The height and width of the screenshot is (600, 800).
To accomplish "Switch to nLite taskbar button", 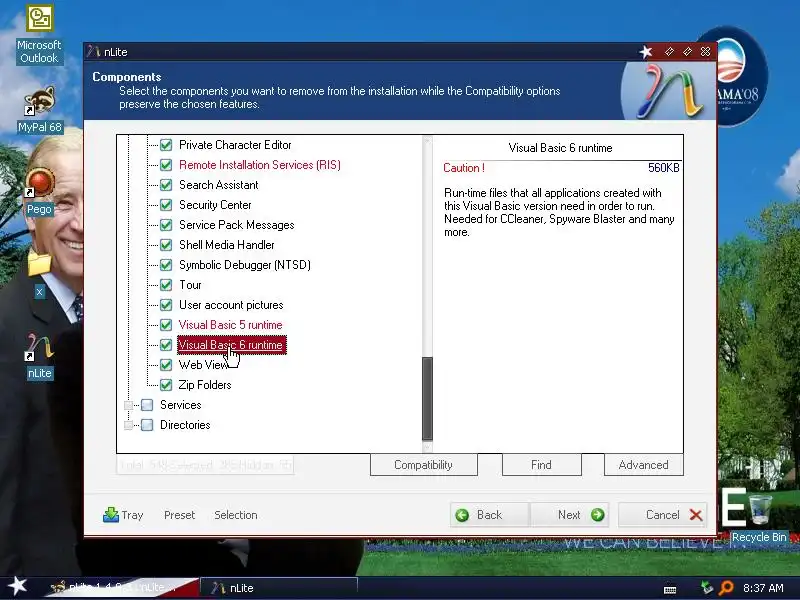I will (279, 588).
